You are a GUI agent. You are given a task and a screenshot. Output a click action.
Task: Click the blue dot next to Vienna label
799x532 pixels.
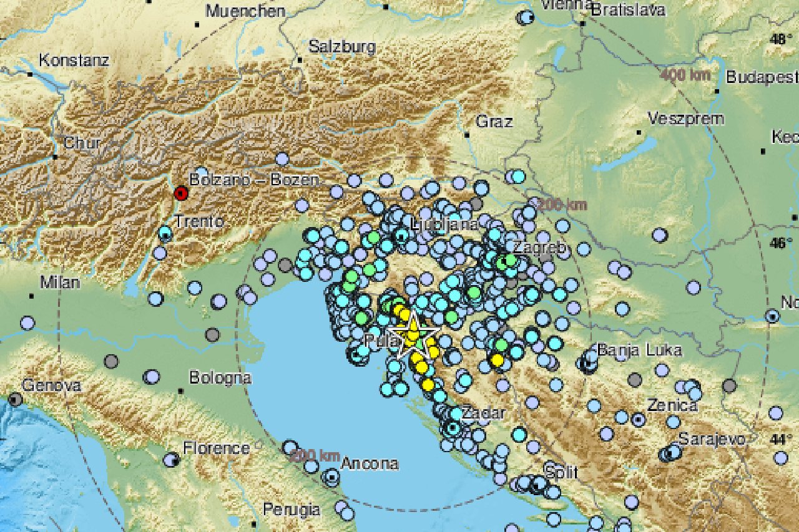526,17
